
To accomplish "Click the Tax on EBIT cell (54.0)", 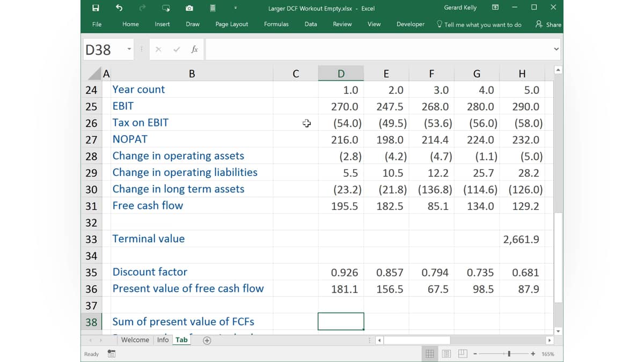I will [341, 123].
